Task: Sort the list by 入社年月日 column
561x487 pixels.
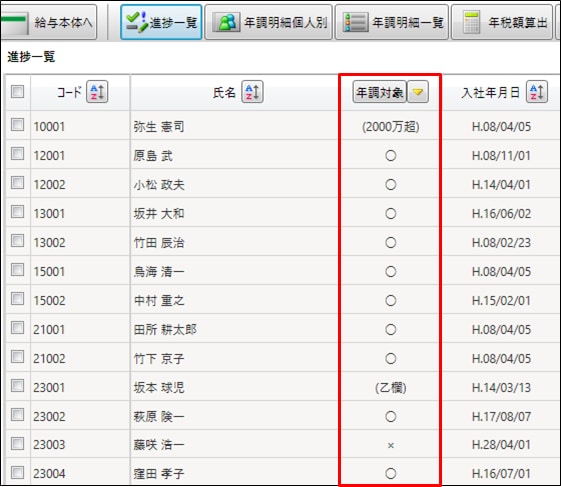Action: pos(537,92)
